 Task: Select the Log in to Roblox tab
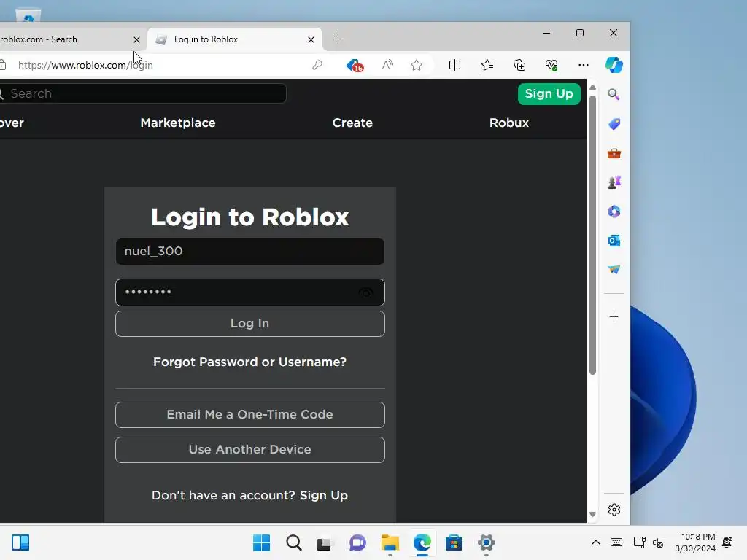click(236, 39)
